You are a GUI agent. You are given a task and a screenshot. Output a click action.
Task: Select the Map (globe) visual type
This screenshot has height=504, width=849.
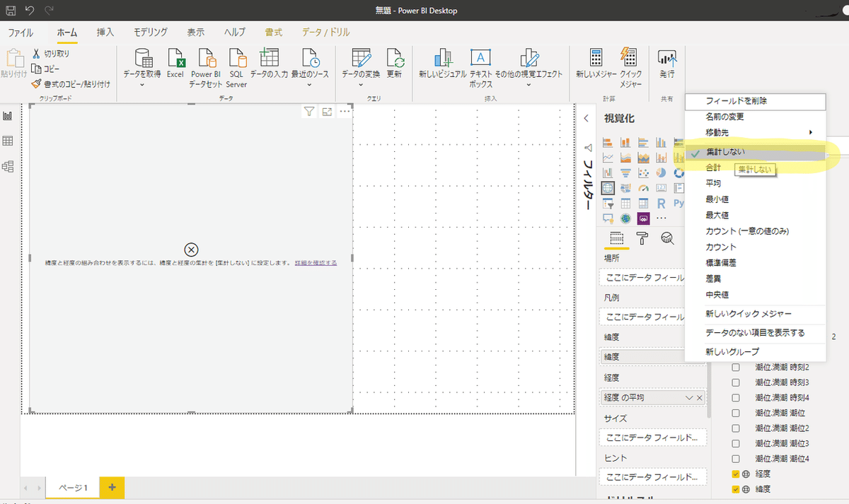click(608, 188)
